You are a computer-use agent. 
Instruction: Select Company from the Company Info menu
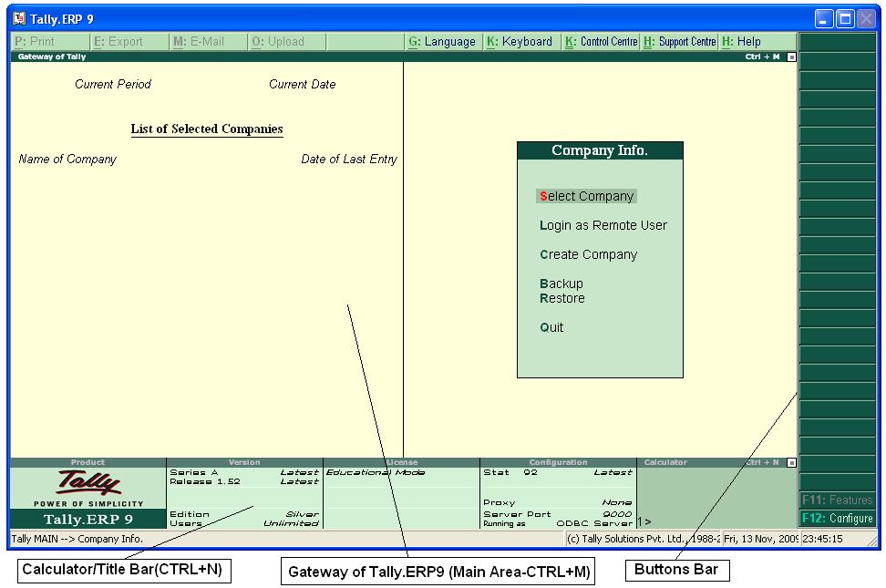586,196
